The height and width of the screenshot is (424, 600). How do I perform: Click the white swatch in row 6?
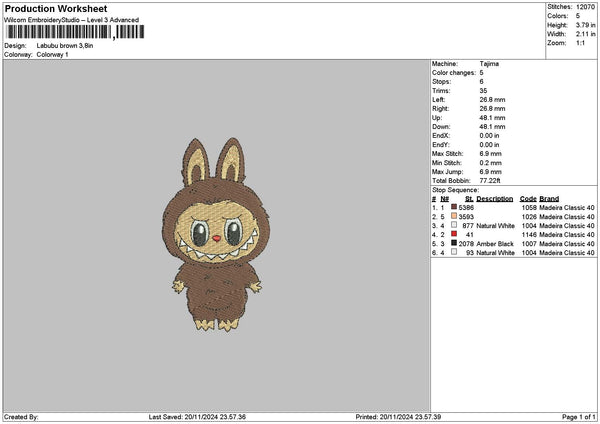tap(454, 252)
